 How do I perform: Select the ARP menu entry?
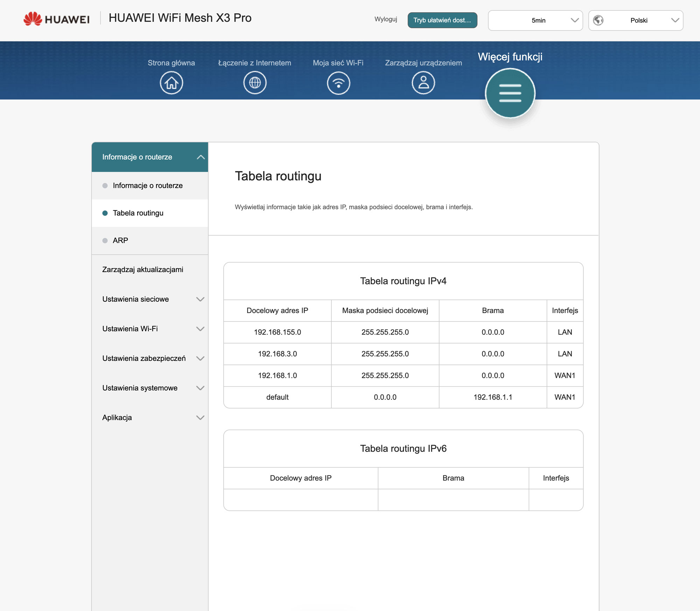[120, 241]
